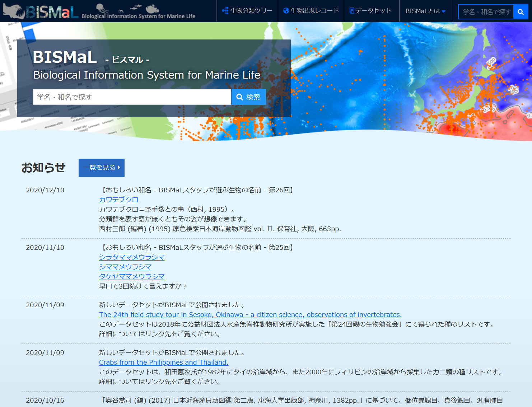The height and width of the screenshot is (407, 532).
Task: Open Crabs from the Philippines and Thailand link
Action: point(164,362)
